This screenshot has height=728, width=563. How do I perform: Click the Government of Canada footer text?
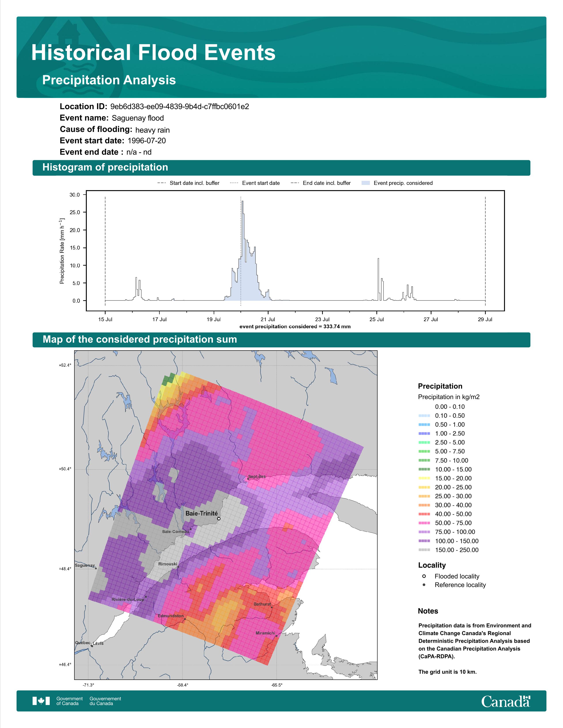pos(70,701)
